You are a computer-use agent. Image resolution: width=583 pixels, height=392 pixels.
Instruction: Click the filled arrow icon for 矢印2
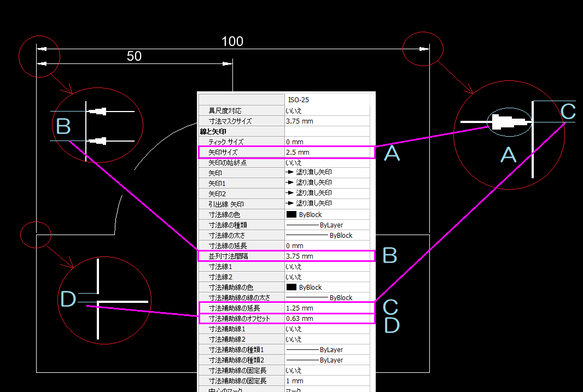click(290, 193)
